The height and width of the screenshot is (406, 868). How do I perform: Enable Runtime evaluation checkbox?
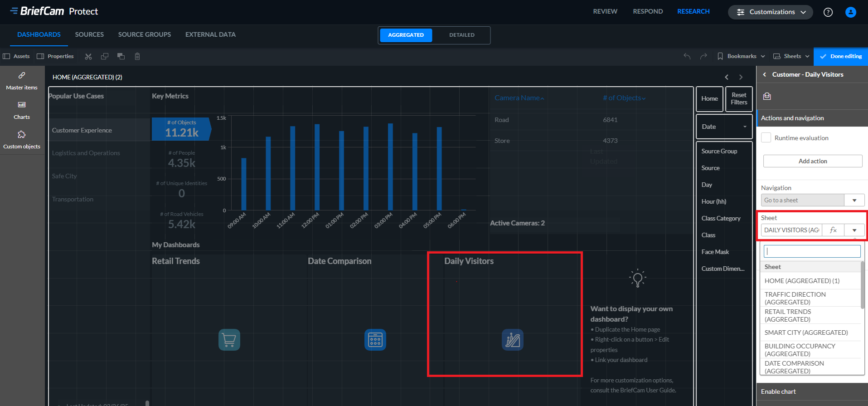point(766,137)
